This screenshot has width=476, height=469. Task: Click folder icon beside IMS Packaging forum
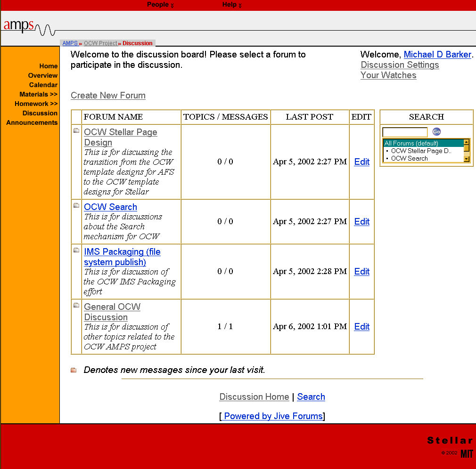coord(76,250)
